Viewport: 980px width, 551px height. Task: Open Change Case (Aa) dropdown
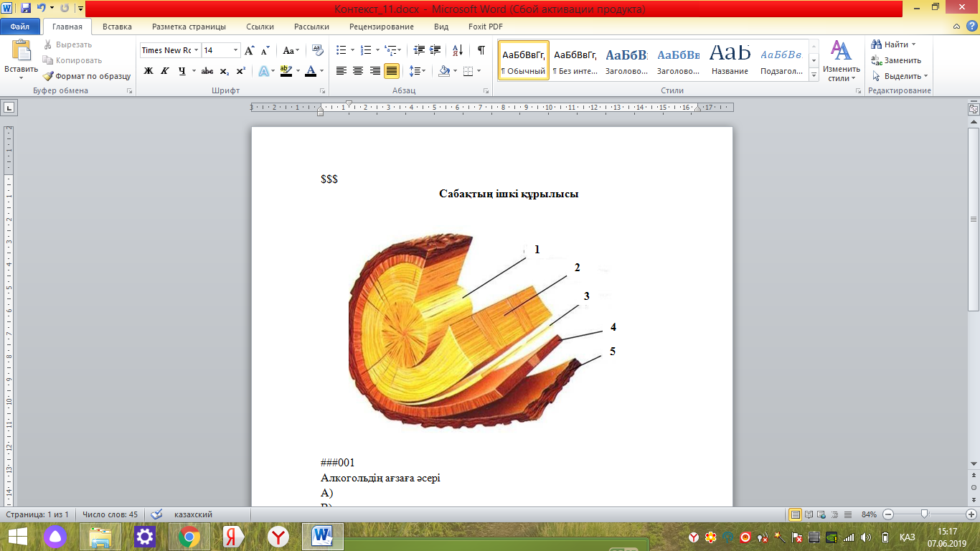291,50
